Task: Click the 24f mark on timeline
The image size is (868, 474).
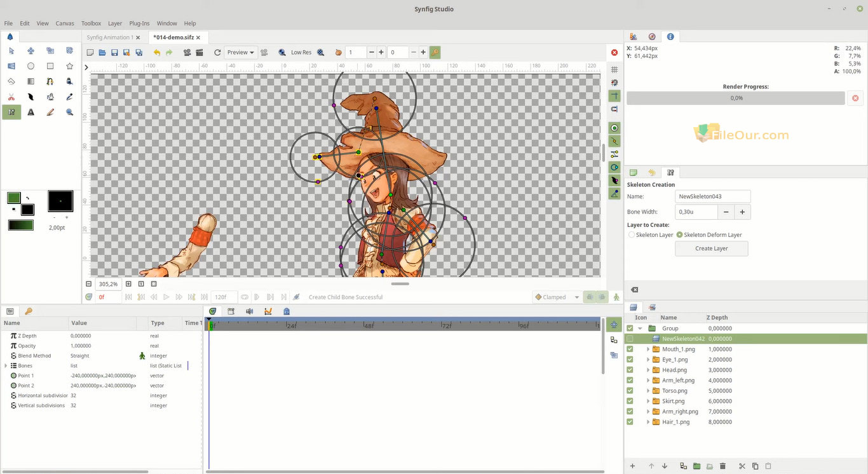Action: pos(291,325)
